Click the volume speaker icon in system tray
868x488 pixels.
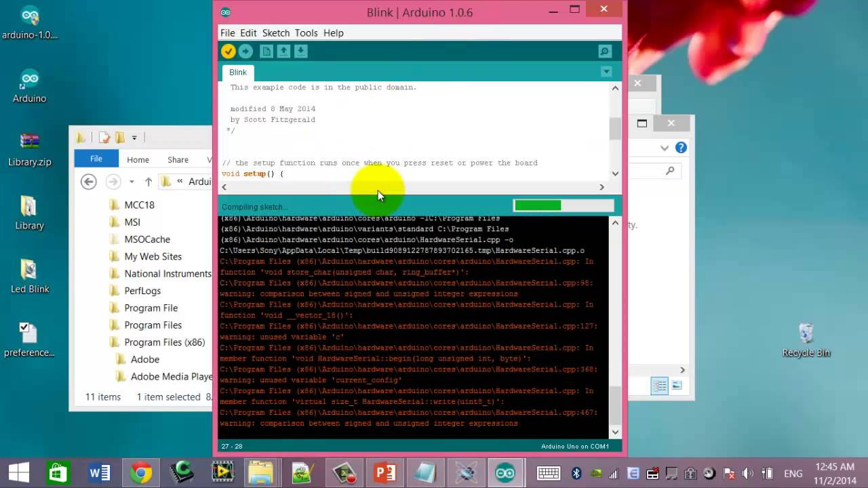[x=748, y=473]
